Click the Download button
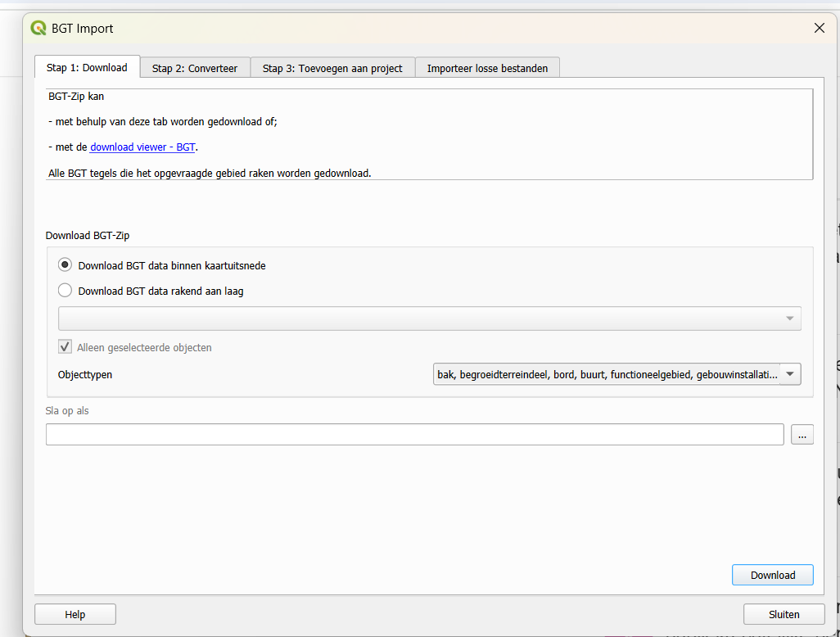This screenshot has width=840, height=637. tap(773, 575)
